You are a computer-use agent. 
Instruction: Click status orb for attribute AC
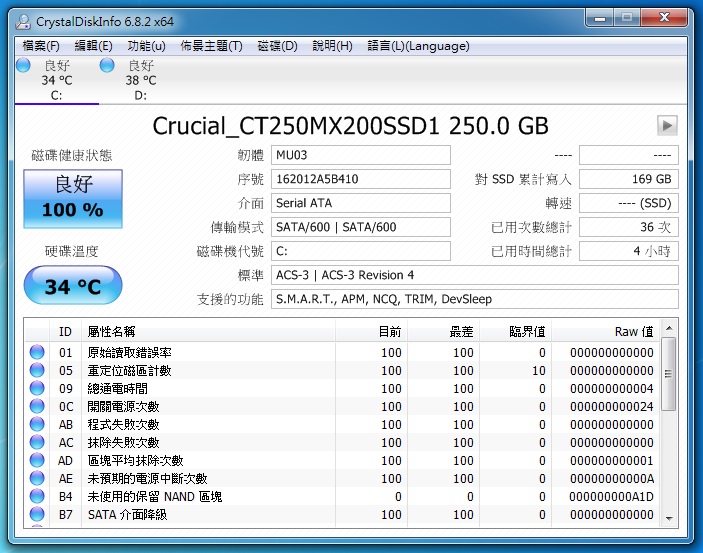(37, 442)
